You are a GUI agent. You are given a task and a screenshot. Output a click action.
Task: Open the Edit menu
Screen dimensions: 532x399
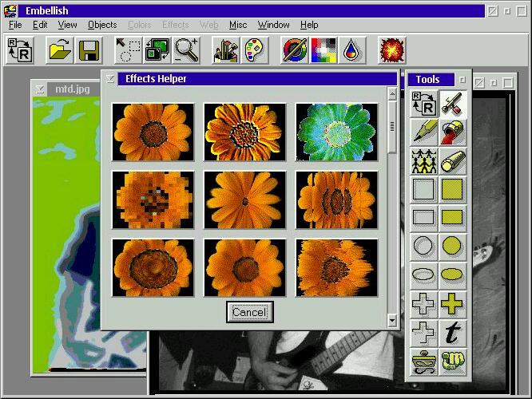pos(40,25)
